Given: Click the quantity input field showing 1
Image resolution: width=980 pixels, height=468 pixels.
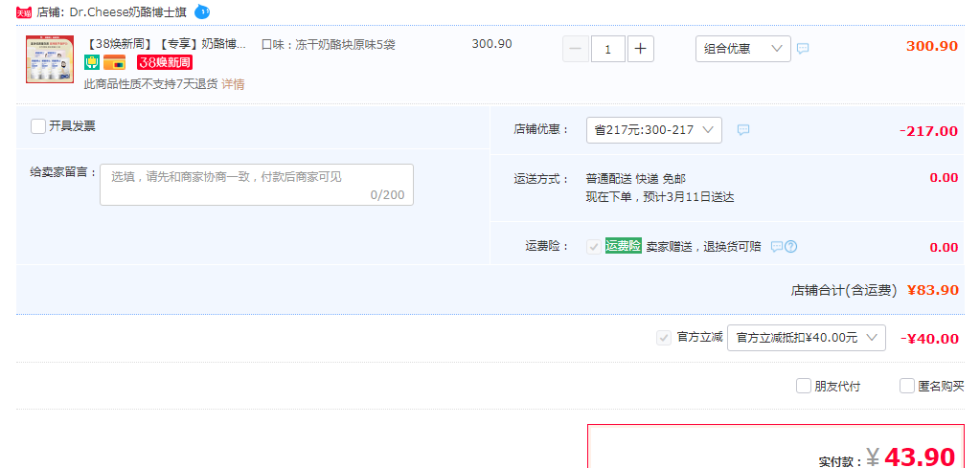Looking at the screenshot, I should [608, 49].
